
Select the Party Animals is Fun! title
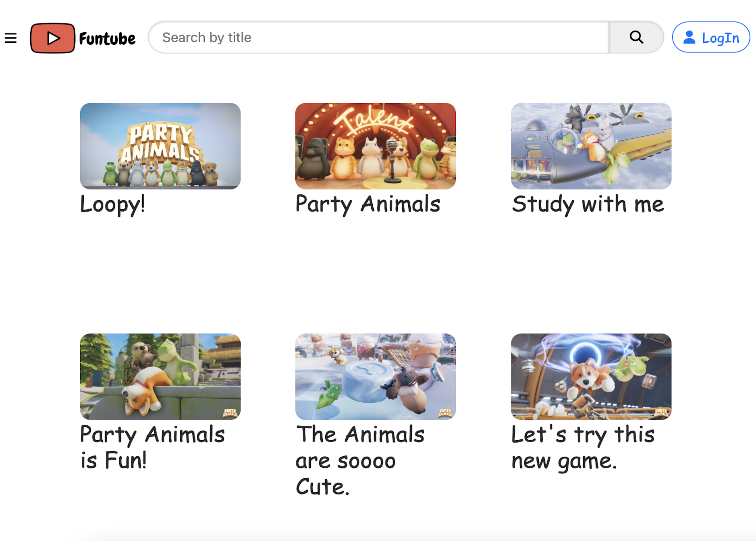(x=152, y=447)
